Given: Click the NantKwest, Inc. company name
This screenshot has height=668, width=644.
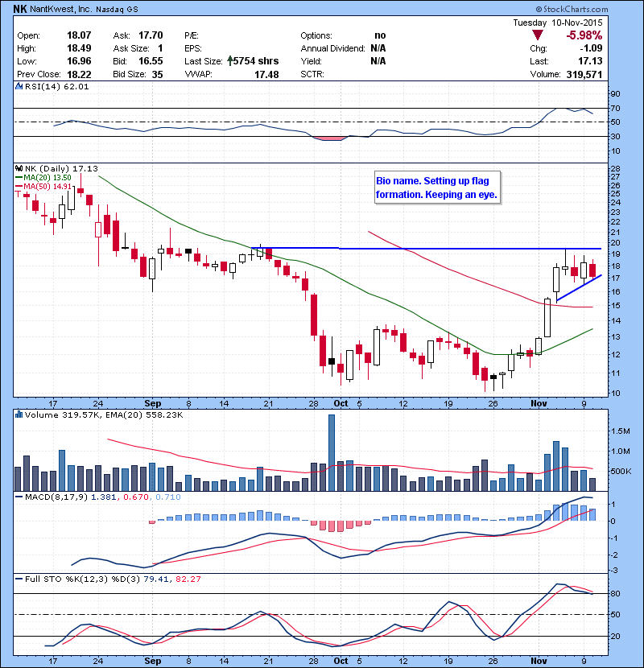Looking at the screenshot, I should pyautogui.click(x=60, y=9).
